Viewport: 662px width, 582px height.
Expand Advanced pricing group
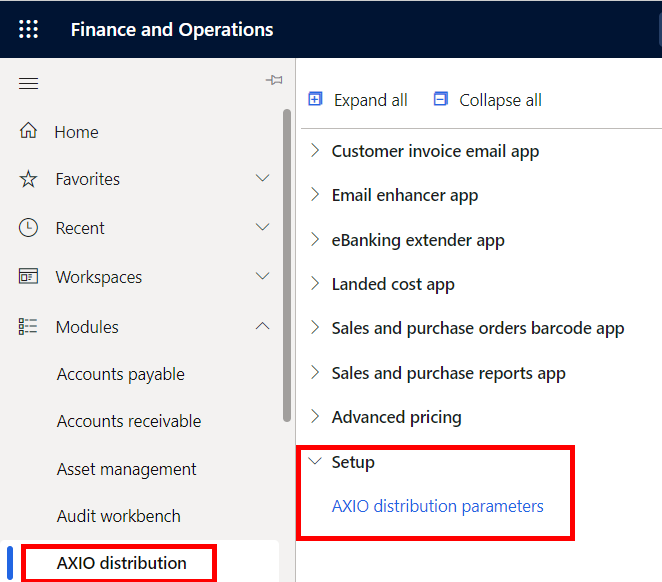[x=315, y=417]
